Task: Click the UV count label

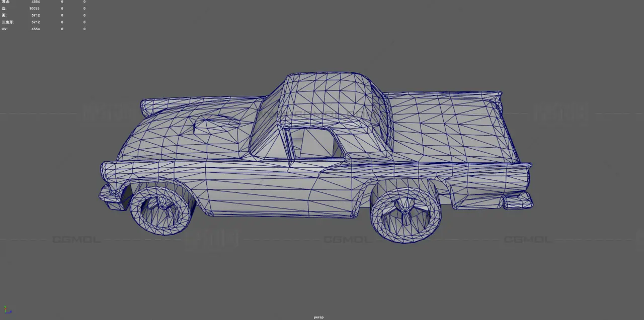Action: [4, 29]
